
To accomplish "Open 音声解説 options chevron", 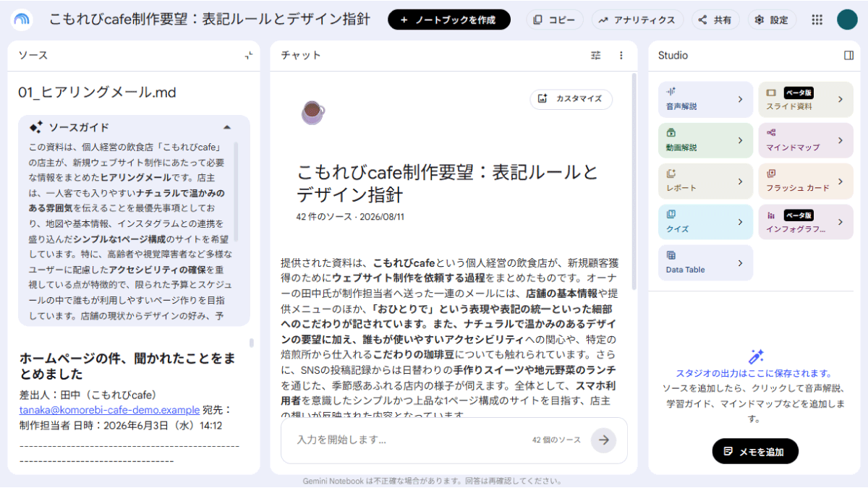I will [740, 100].
